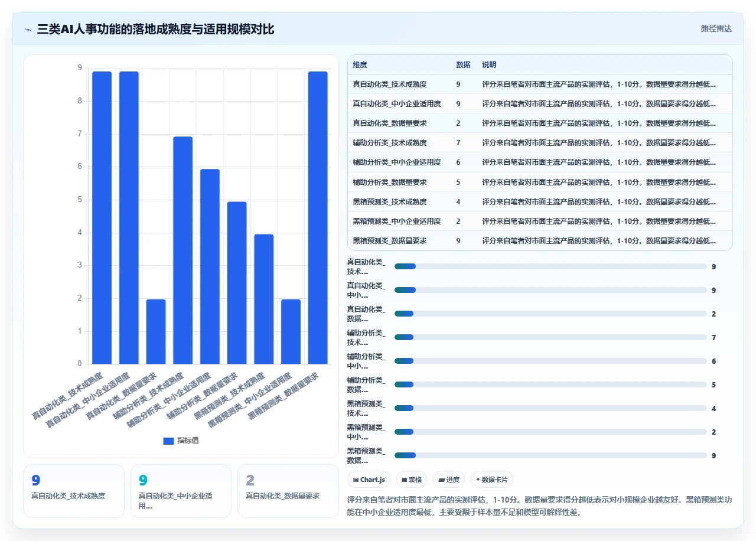756x541 pixels.
Task: Click the 黑箱预测类_技术成熟度 chart bar
Action: click(264, 299)
